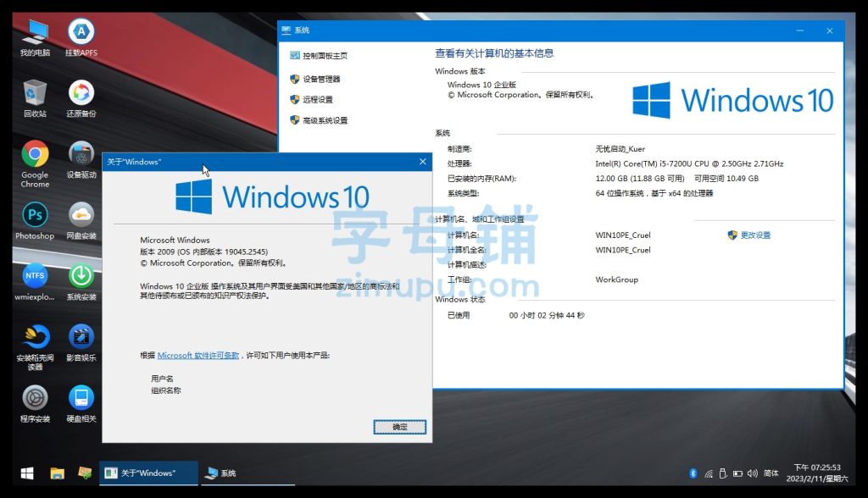Open the 挂载APFS desktop icon
868x498 pixels.
[81, 37]
